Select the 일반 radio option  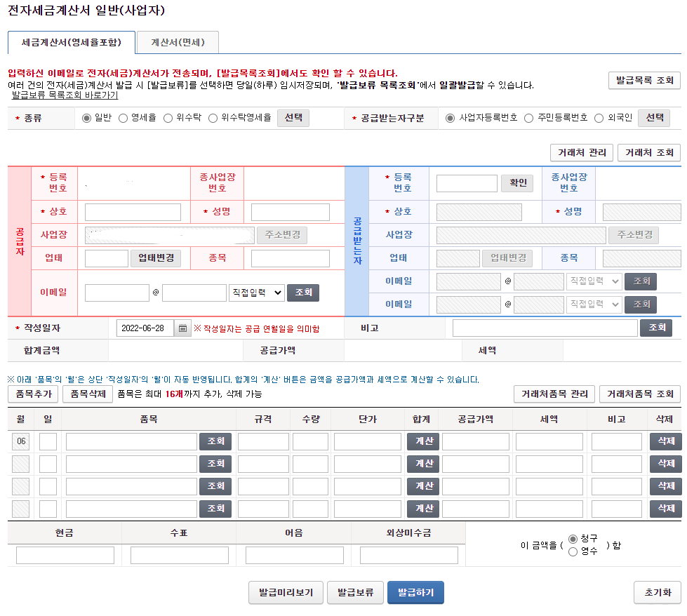point(87,118)
